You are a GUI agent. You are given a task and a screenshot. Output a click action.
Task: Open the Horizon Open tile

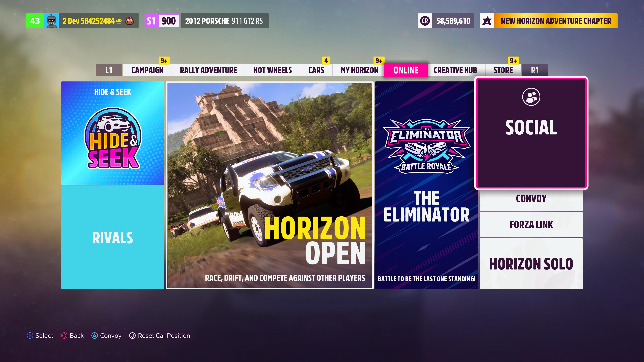[x=270, y=185]
